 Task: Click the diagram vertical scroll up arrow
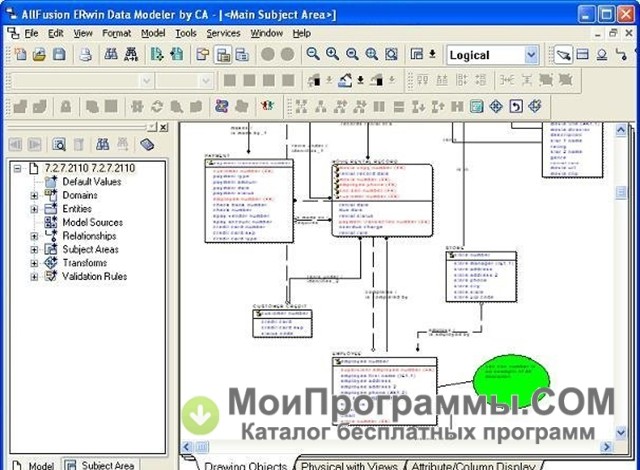pos(620,131)
